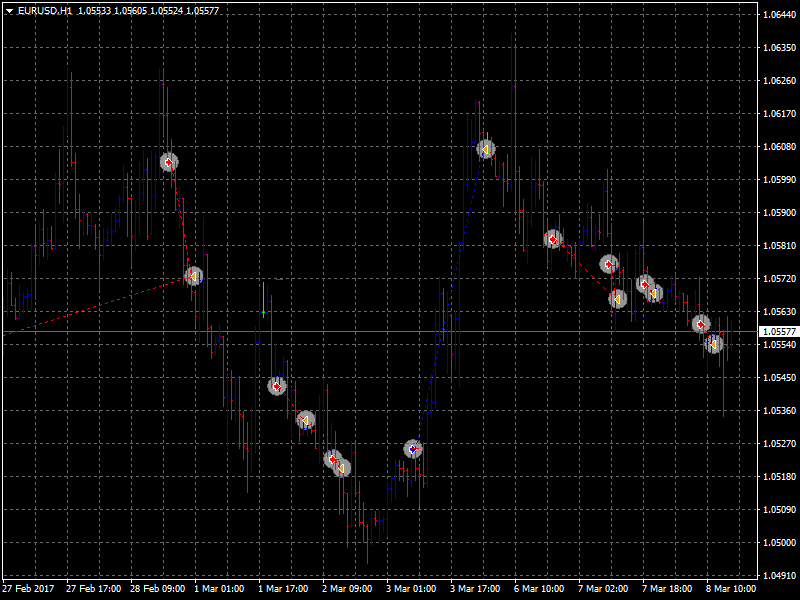Viewport: 800px width, 600px height.
Task: Select the red sell arrow below 1.05450 after 1 Mar 17:00
Action: coord(277,386)
